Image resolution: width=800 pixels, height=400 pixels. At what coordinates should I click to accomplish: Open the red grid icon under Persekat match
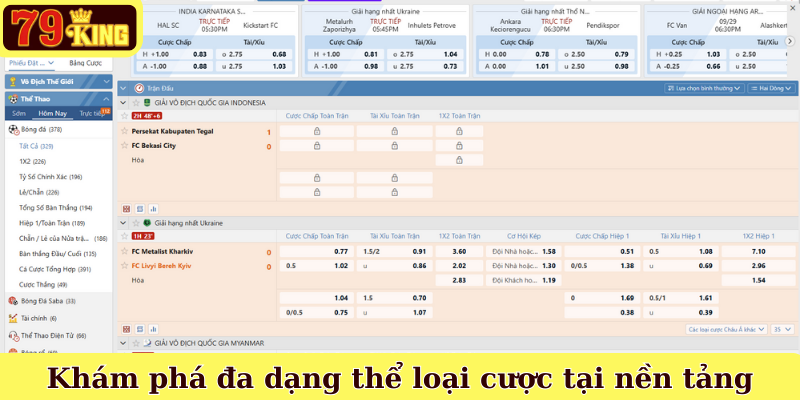click(127, 209)
